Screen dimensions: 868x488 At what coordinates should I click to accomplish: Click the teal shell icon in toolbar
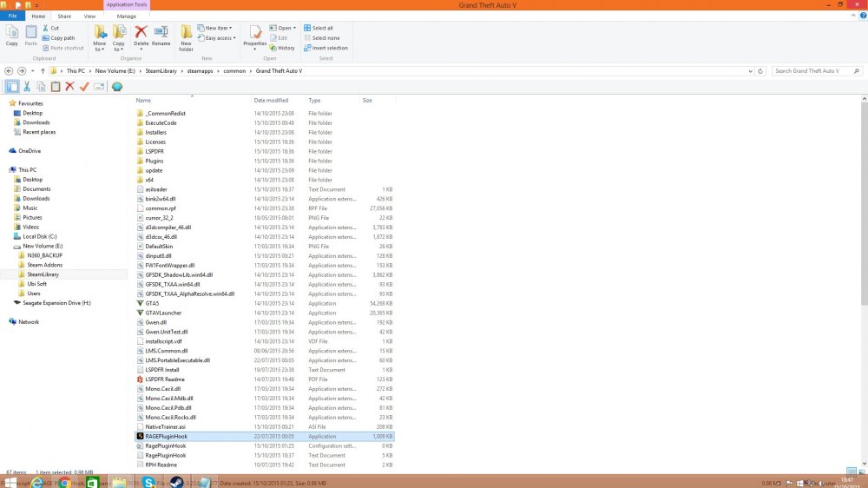[x=117, y=87]
